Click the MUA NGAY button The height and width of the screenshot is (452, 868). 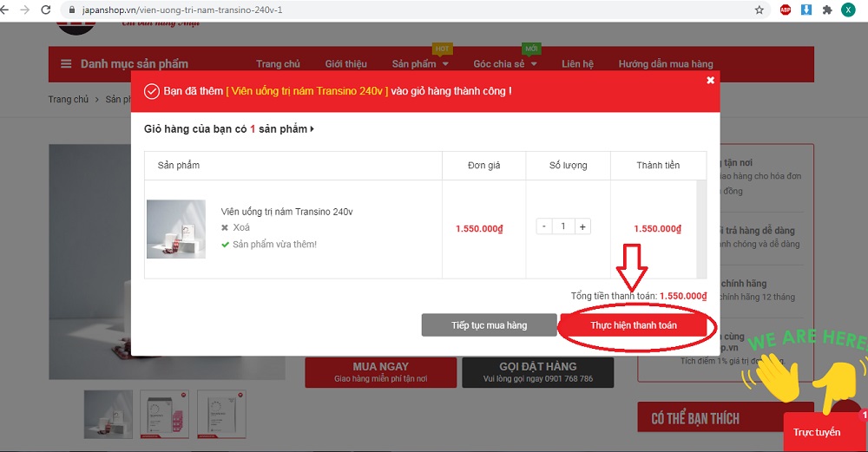[381, 372]
